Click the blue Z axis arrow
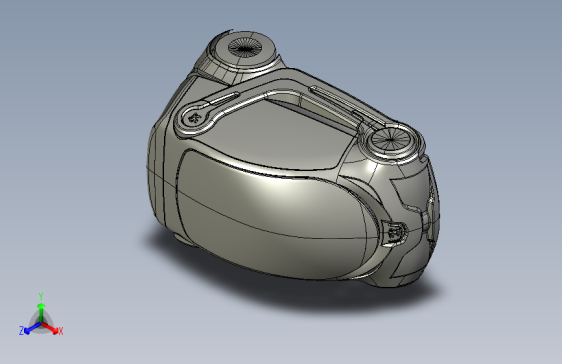Screen dimensions: 562x364 [x=32, y=328]
